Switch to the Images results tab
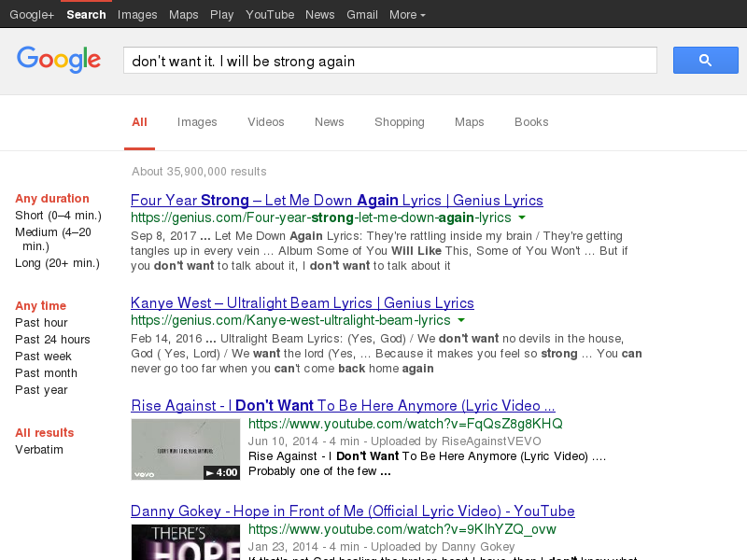The width and height of the screenshot is (747, 560). pyautogui.click(x=197, y=122)
